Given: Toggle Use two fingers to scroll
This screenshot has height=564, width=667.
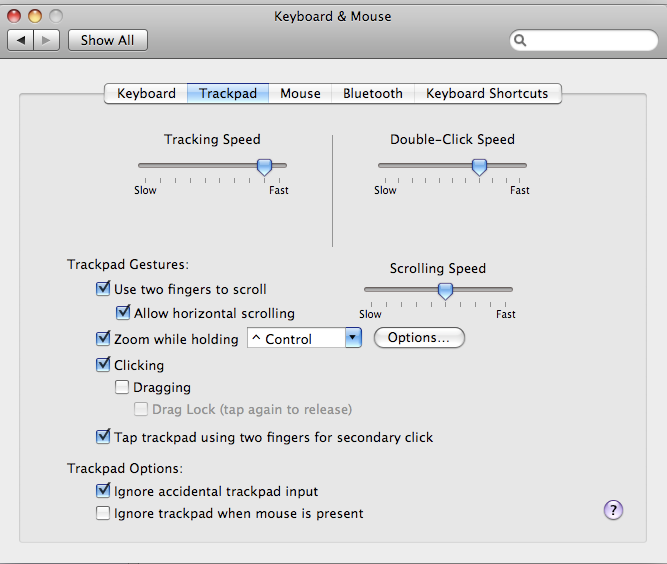Looking at the screenshot, I should pos(103,289).
